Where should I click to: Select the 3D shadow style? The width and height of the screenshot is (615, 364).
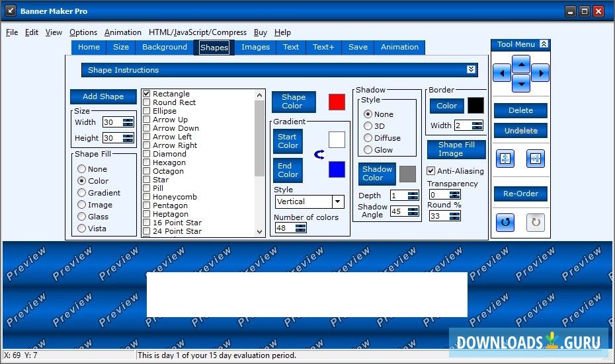pos(368,126)
